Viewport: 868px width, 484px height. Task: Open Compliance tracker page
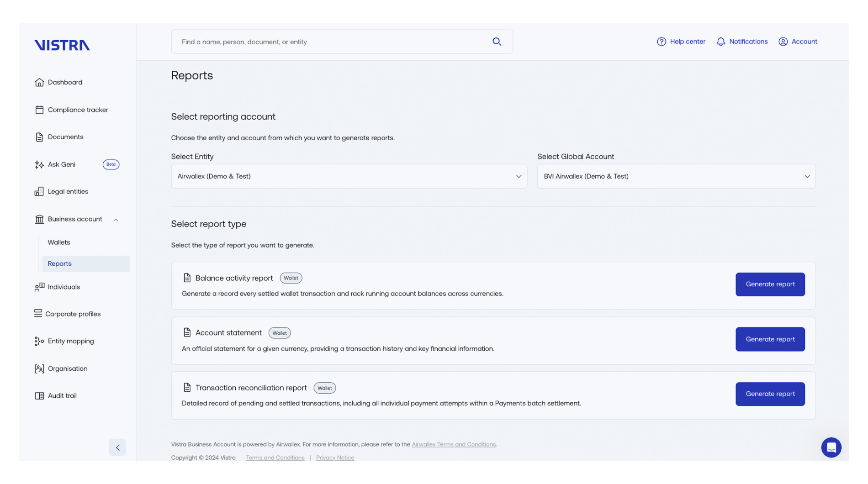78,110
